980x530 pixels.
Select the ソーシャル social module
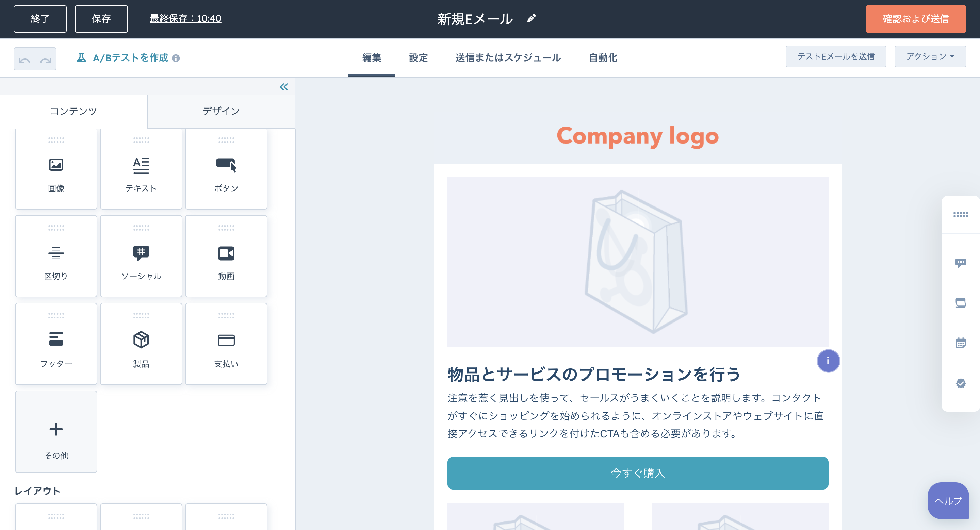(141, 256)
